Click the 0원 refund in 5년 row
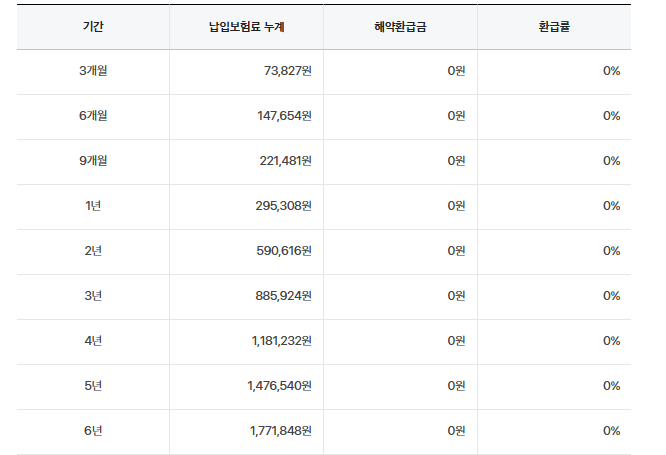 click(x=457, y=386)
